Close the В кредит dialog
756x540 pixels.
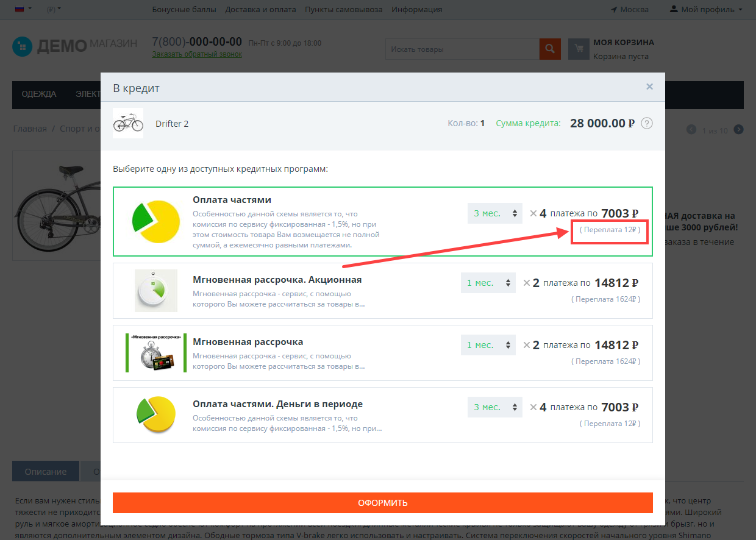649,87
